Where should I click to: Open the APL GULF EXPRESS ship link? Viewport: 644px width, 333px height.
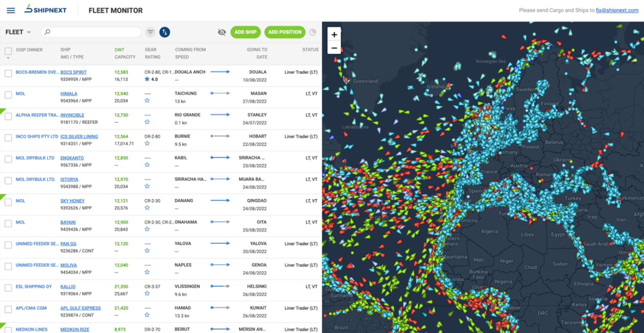point(80,308)
